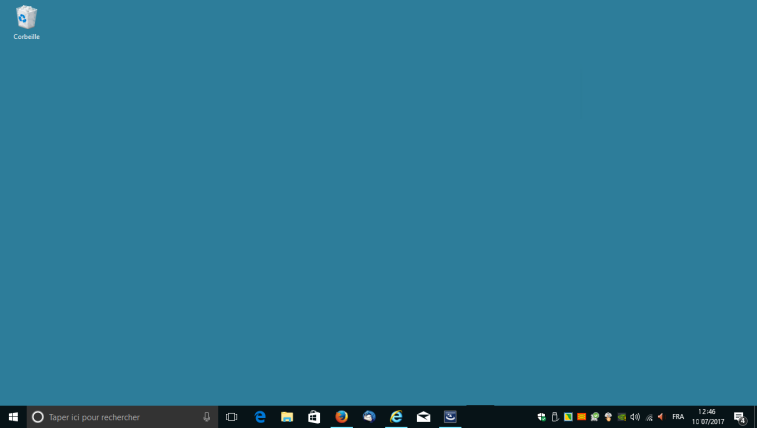Open File Explorer from the taskbar
Screen dimensions: 757x428
pos(287,417)
